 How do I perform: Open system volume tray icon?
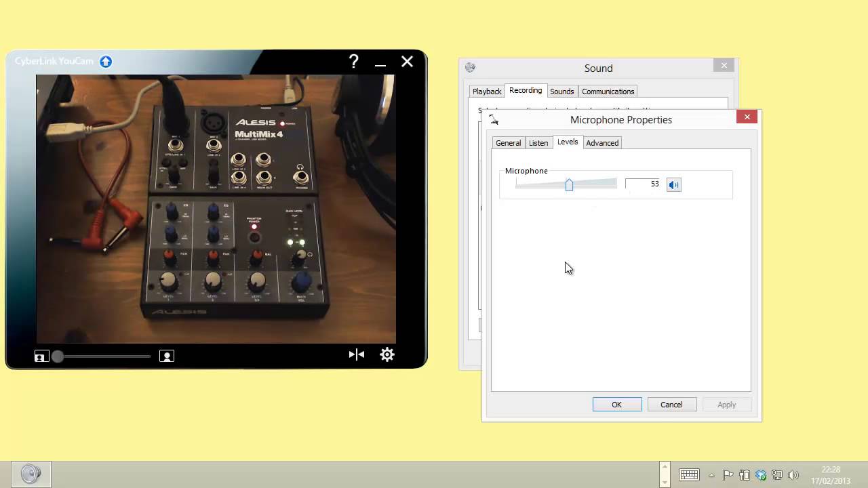coord(793,475)
